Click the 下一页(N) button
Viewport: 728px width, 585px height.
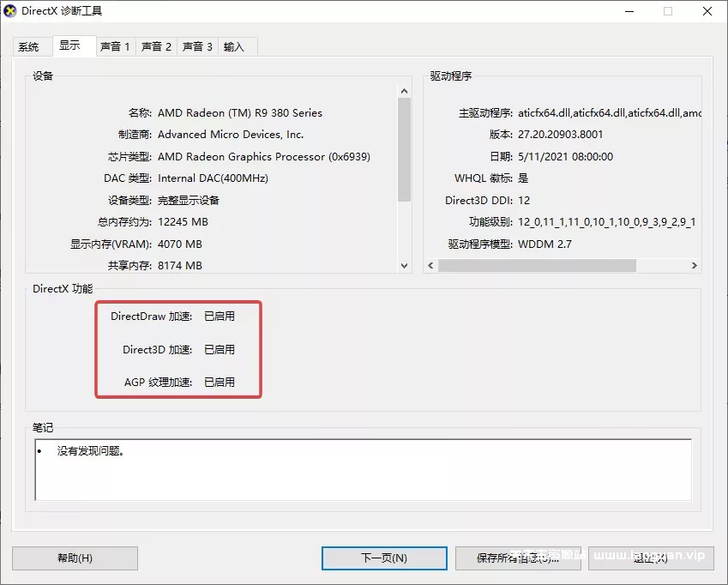tap(383, 558)
